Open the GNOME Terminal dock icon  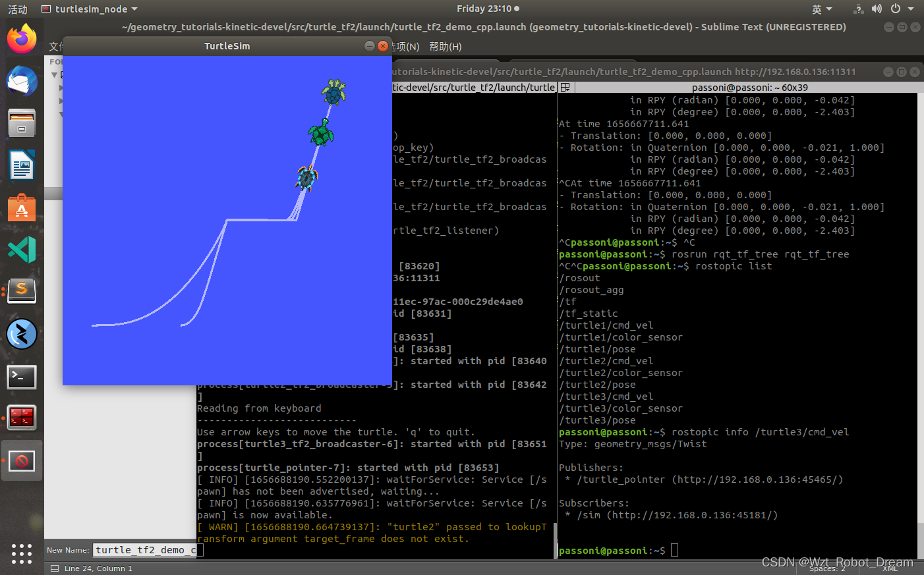point(22,377)
